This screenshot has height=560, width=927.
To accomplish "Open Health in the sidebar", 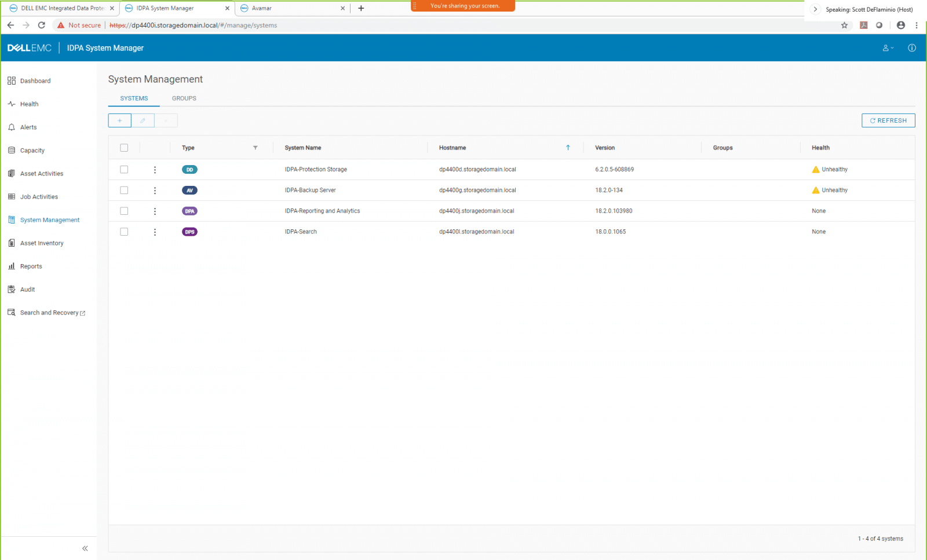I will tap(29, 104).
